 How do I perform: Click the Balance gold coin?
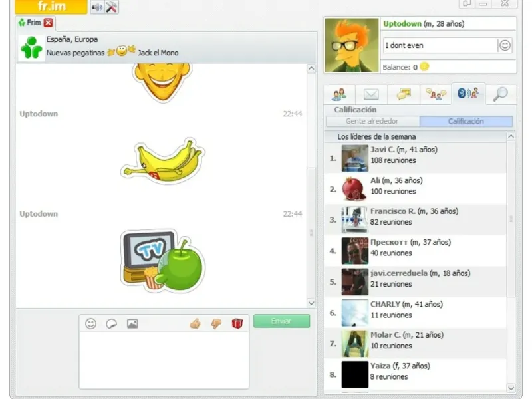click(424, 66)
